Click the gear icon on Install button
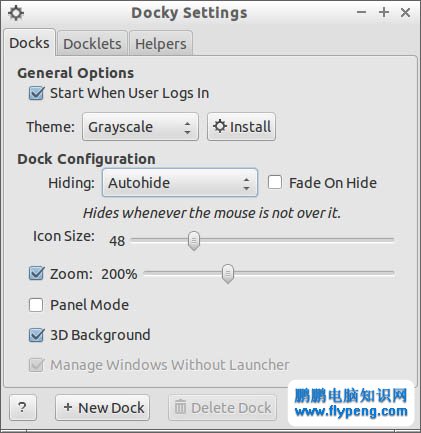This screenshot has width=421, height=433. (x=220, y=126)
